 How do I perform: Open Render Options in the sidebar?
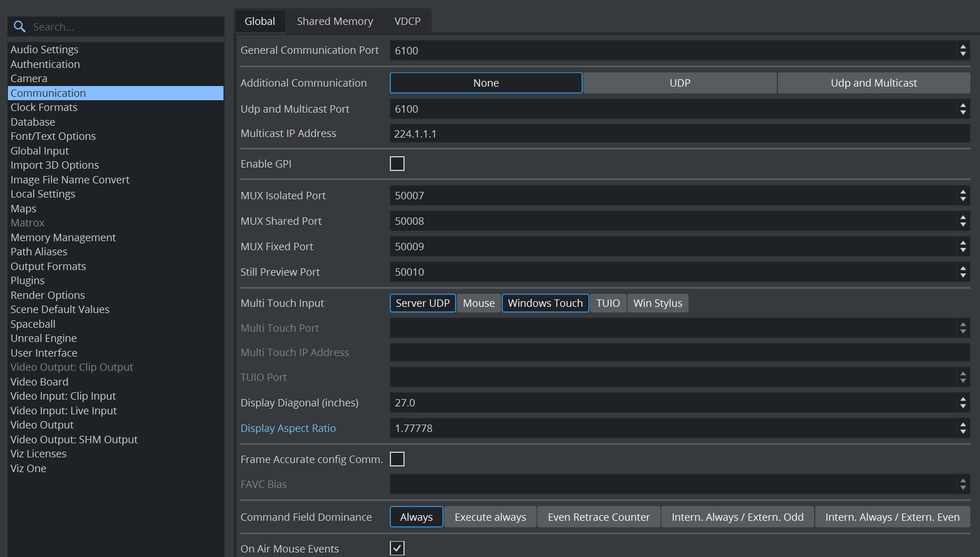tap(48, 295)
